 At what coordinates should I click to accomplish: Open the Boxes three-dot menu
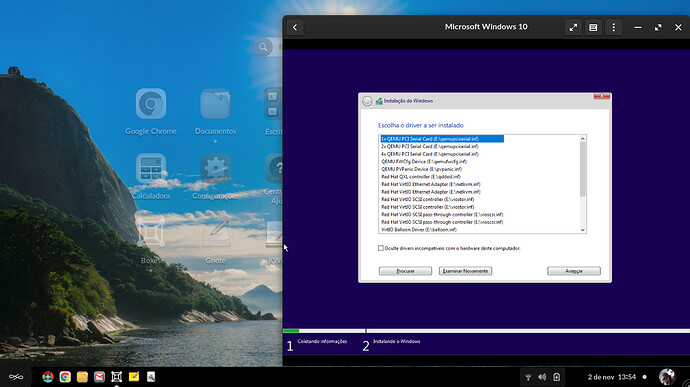(x=613, y=27)
